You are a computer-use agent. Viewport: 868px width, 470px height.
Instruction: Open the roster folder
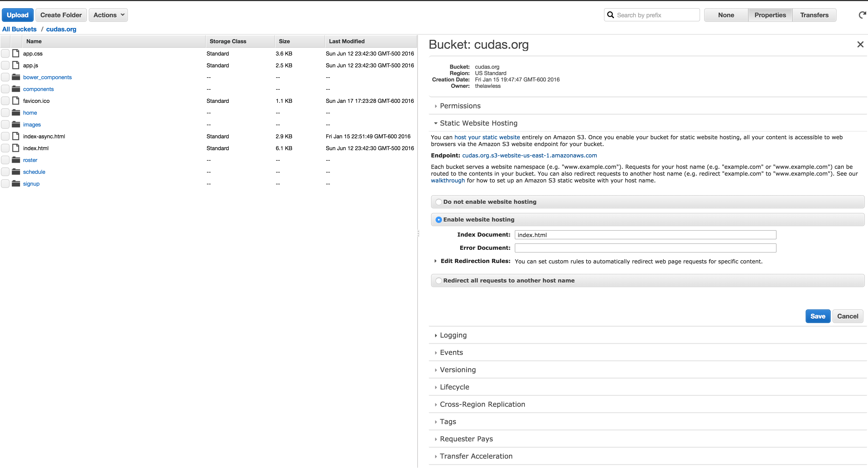(30, 160)
